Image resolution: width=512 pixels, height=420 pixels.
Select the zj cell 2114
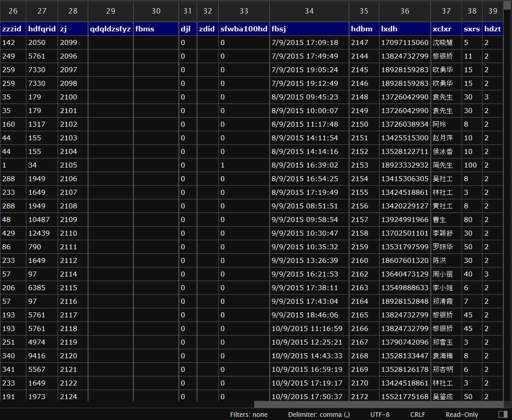point(73,274)
